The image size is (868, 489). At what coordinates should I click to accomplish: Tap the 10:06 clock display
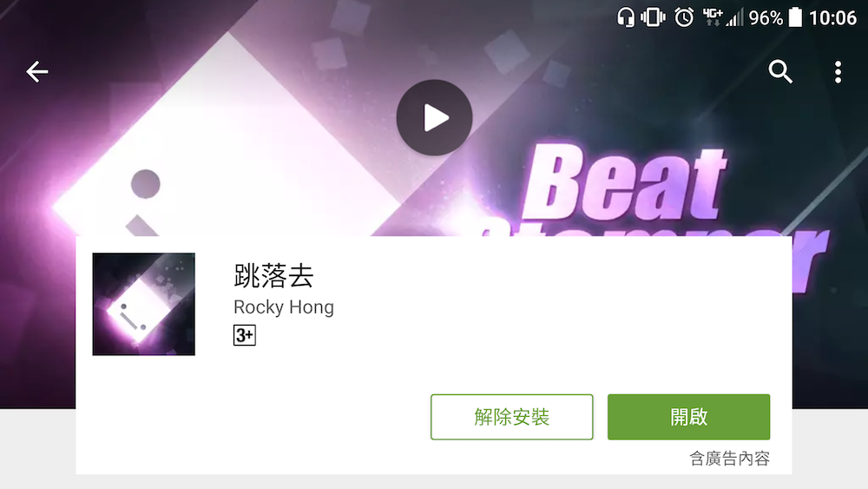pos(832,17)
